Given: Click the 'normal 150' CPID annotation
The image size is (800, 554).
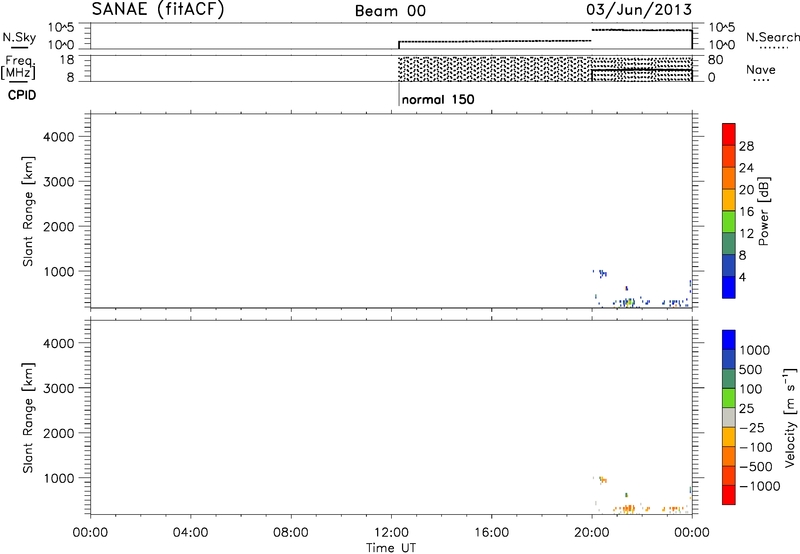Looking at the screenshot, I should click(437, 100).
